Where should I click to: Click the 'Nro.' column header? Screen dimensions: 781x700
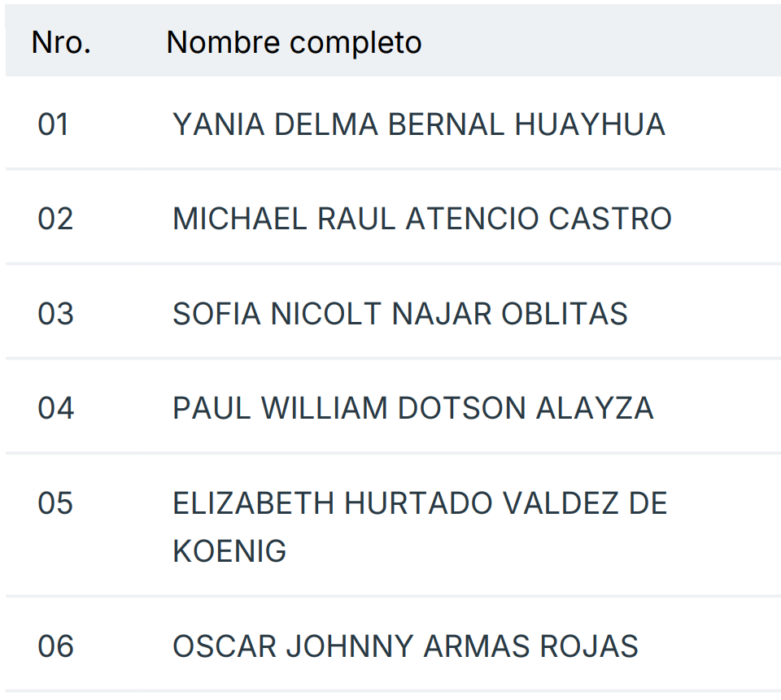coord(61,42)
